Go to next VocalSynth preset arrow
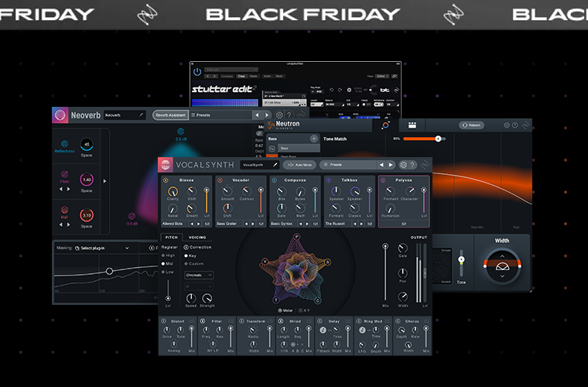The width and height of the screenshot is (588, 387). [391, 165]
